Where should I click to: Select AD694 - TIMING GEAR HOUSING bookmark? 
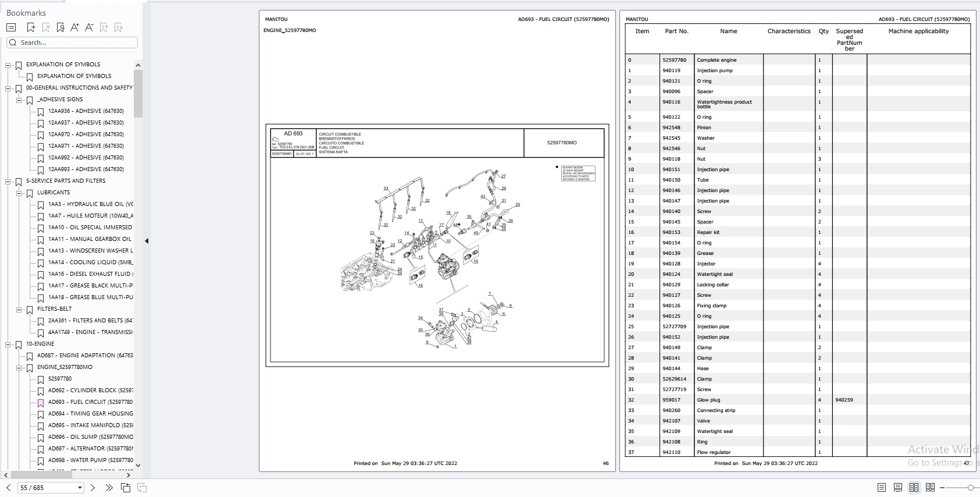[x=90, y=414]
